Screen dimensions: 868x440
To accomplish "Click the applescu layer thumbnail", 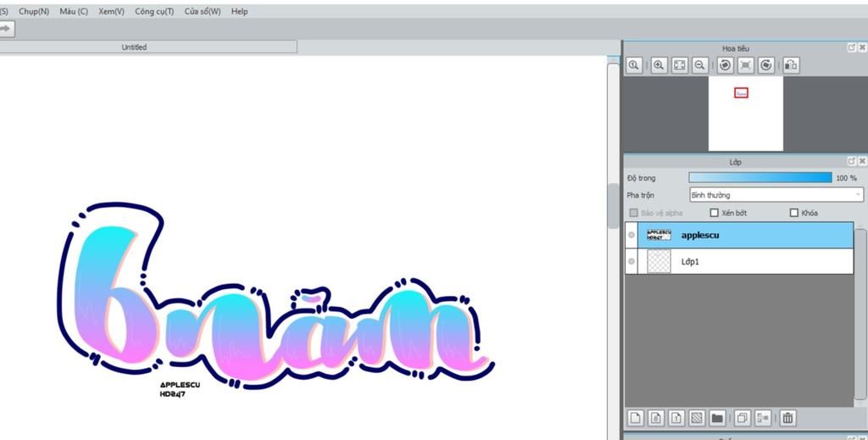I will point(659,235).
